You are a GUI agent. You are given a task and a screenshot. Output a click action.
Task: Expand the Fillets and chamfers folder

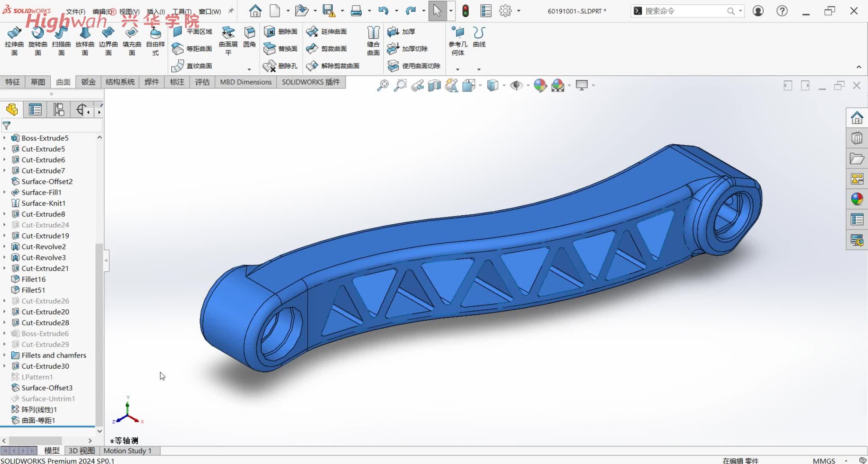point(5,355)
